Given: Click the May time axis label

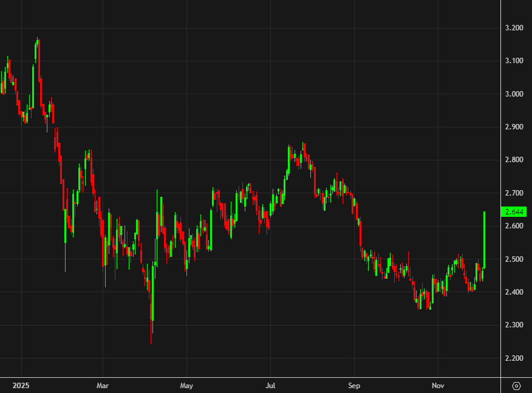Looking at the screenshot, I should [186, 385].
